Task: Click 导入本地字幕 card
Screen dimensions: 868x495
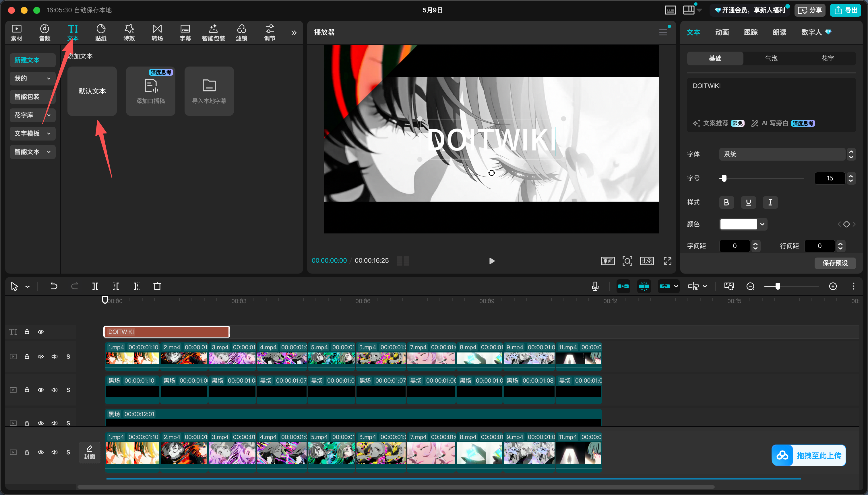Action: [x=209, y=91]
